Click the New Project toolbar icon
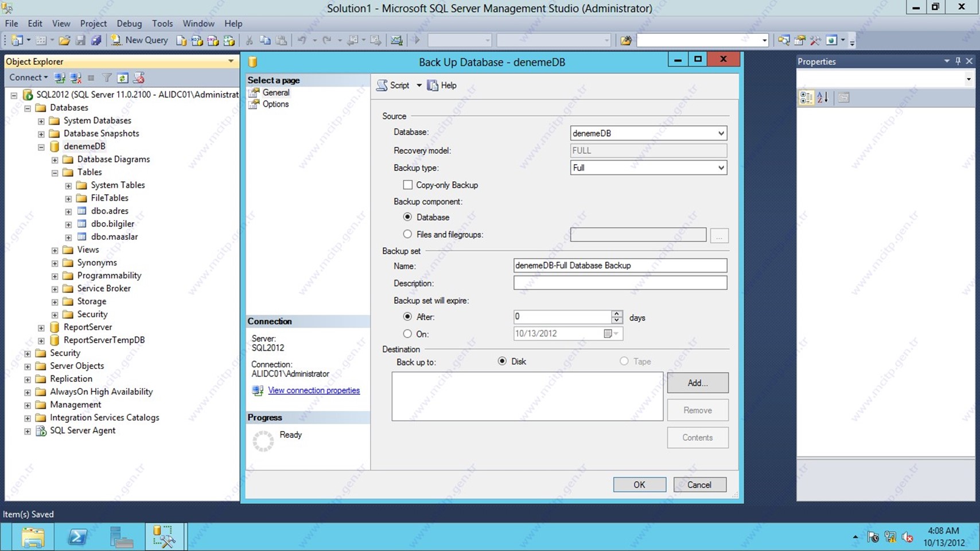Image resolution: width=980 pixels, height=551 pixels. point(17,40)
